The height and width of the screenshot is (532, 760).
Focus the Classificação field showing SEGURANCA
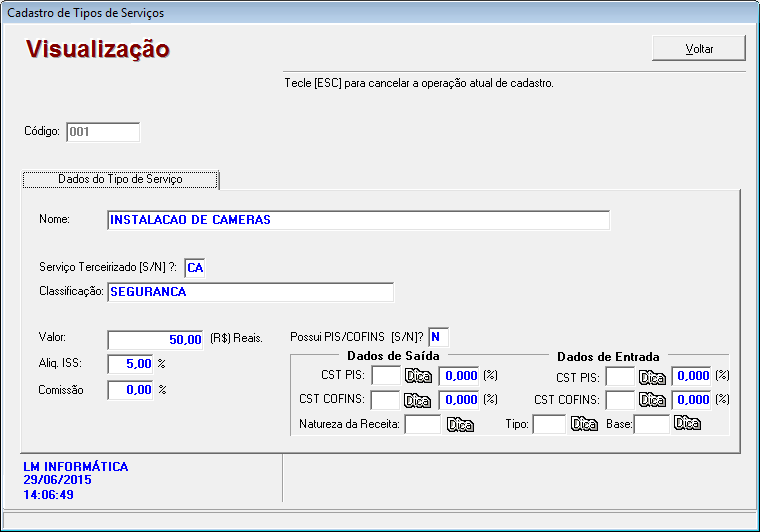(249, 292)
